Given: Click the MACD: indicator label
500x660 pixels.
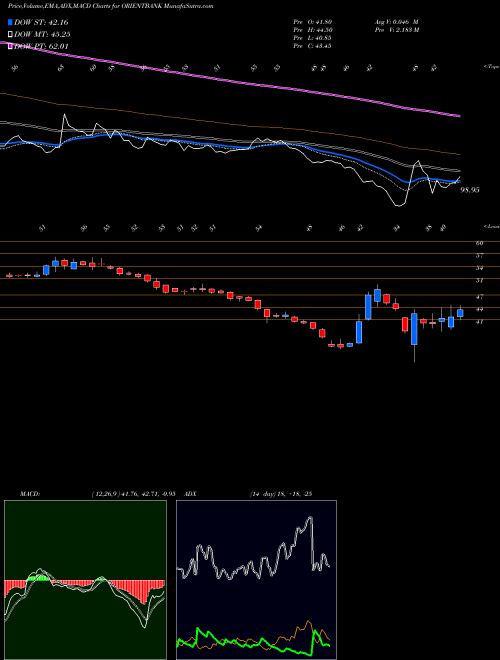Looking at the screenshot, I should click(30, 494).
